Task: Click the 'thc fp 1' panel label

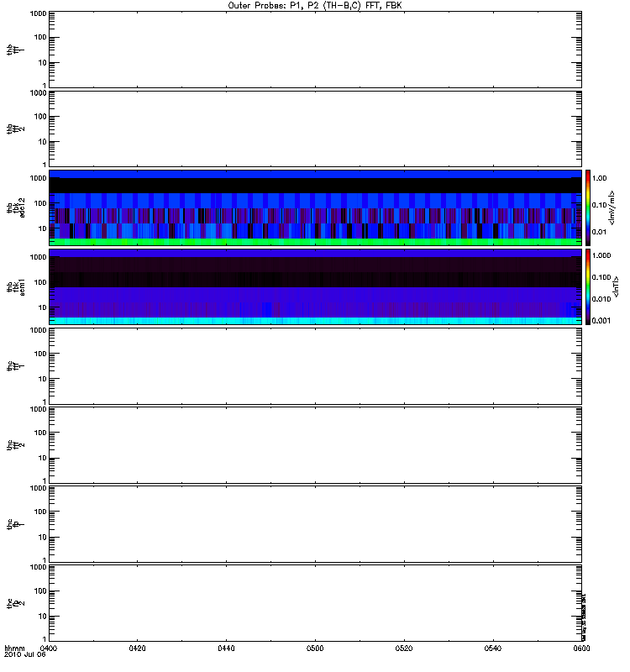Action: (15, 524)
